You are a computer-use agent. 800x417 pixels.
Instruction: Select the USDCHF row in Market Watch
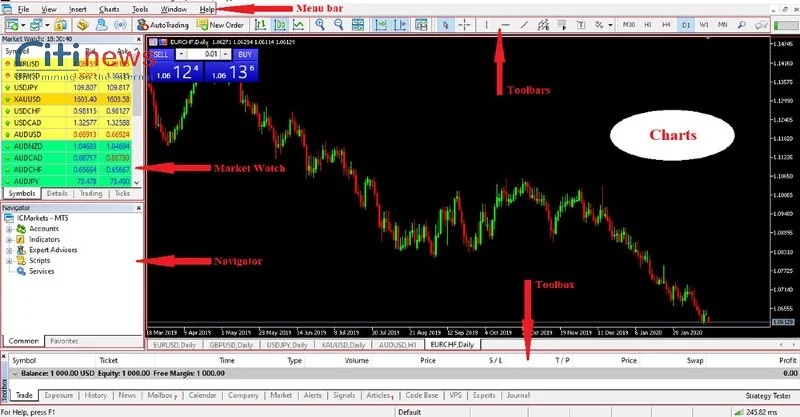click(x=66, y=111)
